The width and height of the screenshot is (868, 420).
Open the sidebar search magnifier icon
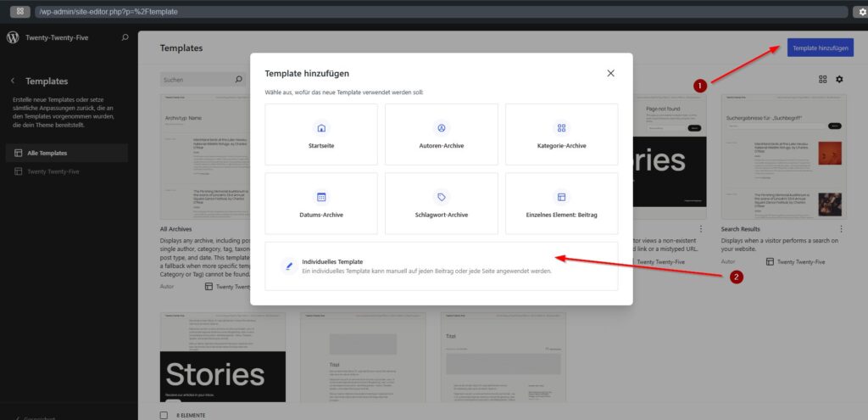coord(125,37)
